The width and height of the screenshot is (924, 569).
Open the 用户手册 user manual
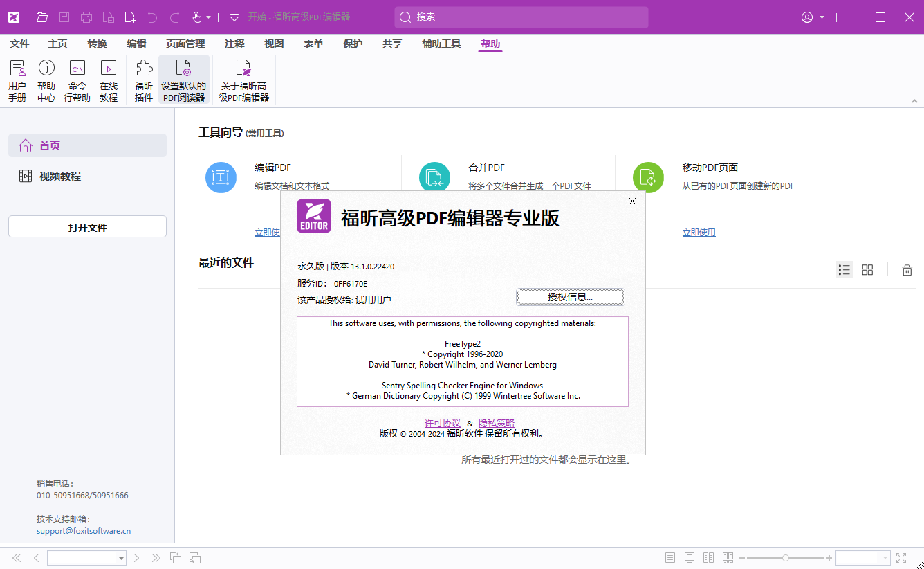click(17, 80)
